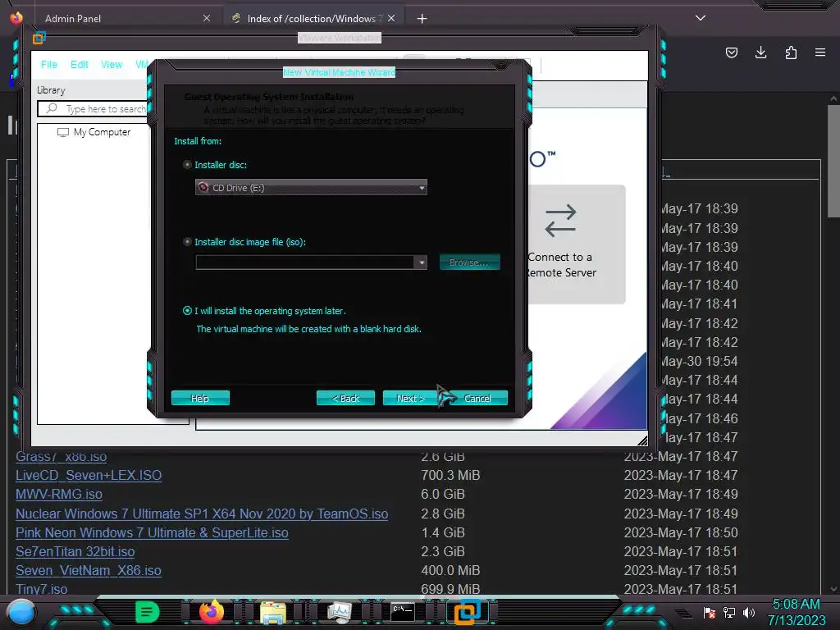Open the MWV-RMG.iso link

(59, 494)
